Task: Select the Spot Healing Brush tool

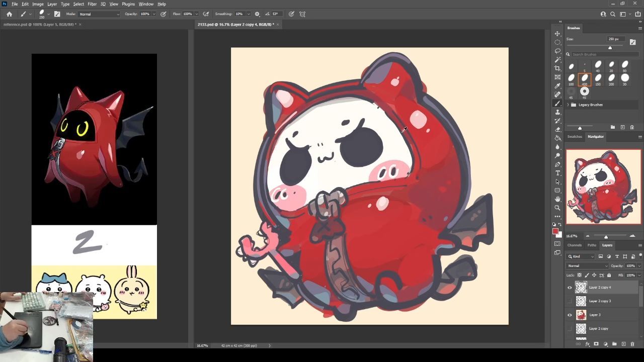Action: coord(557,95)
